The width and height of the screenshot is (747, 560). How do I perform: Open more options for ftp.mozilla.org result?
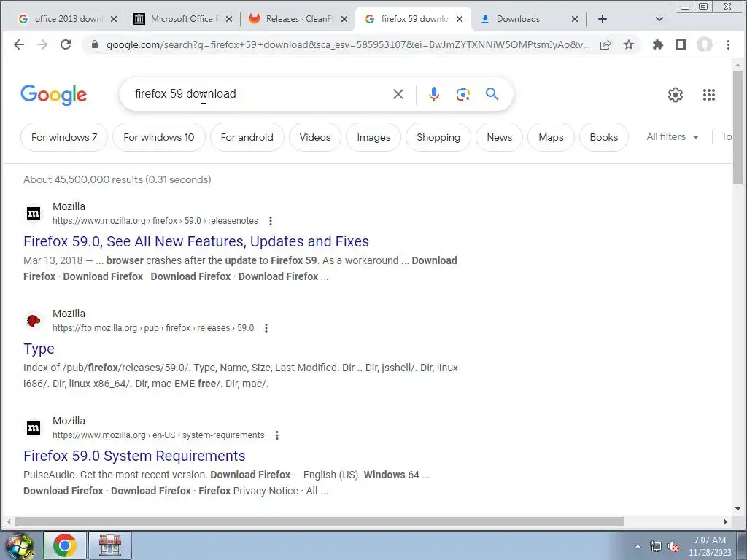tap(266, 328)
